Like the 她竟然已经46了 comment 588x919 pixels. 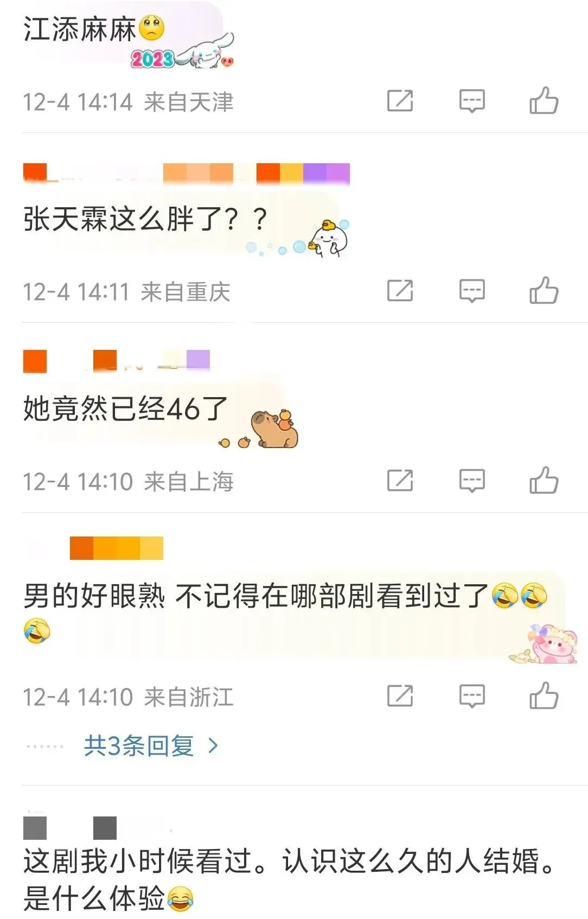point(544,481)
